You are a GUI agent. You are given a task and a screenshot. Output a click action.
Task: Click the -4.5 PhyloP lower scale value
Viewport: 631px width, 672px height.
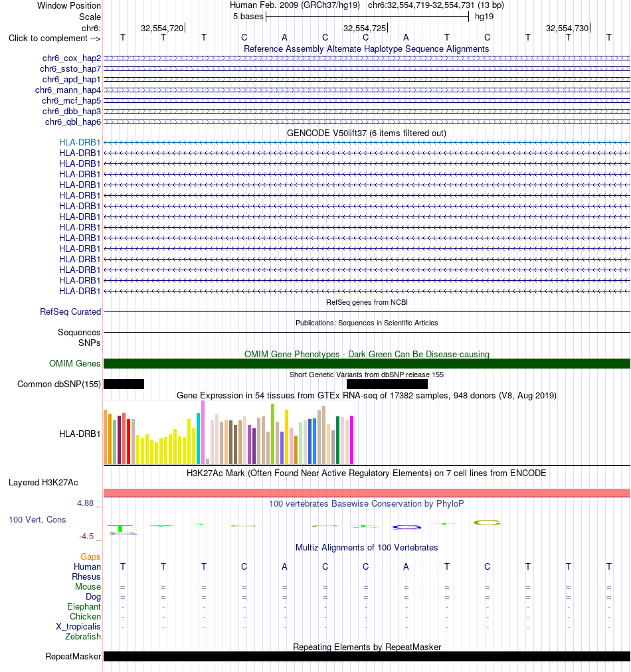tap(86, 537)
